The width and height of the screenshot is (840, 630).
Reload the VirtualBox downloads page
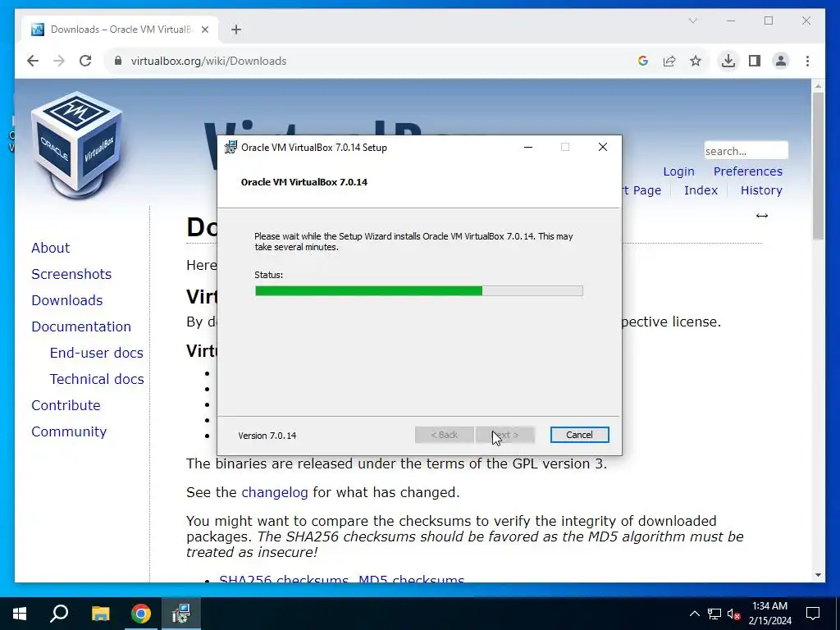coord(85,61)
